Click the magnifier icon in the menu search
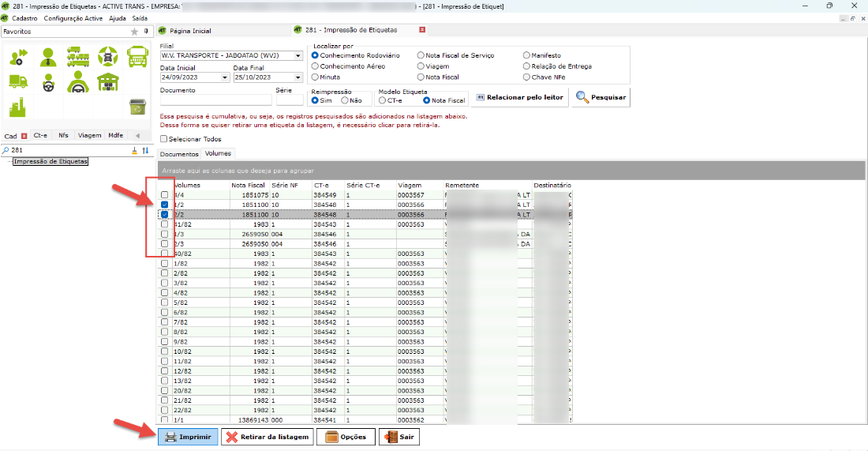 [x=6, y=150]
